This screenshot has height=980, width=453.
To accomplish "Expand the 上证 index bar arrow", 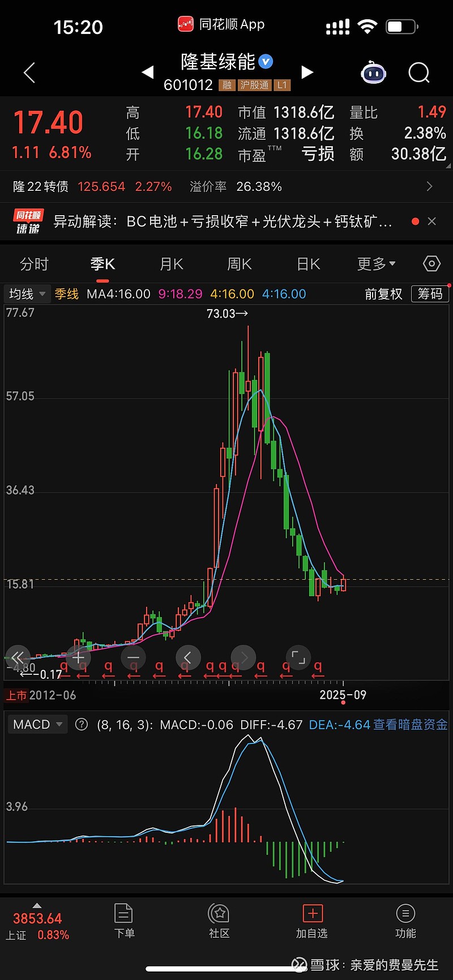I will [x=37, y=905].
